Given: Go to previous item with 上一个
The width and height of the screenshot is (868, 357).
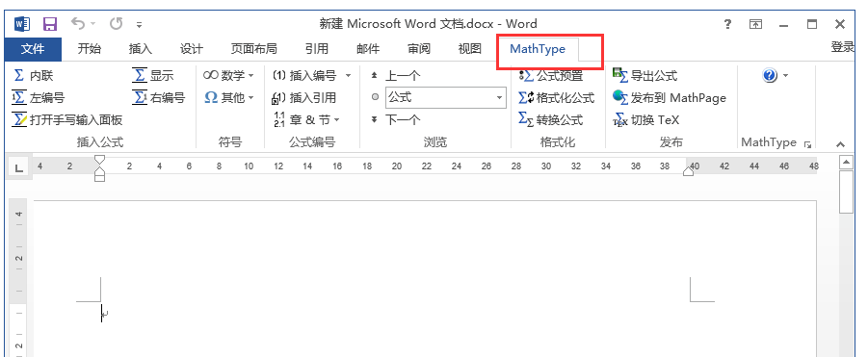Looking at the screenshot, I should (x=395, y=76).
